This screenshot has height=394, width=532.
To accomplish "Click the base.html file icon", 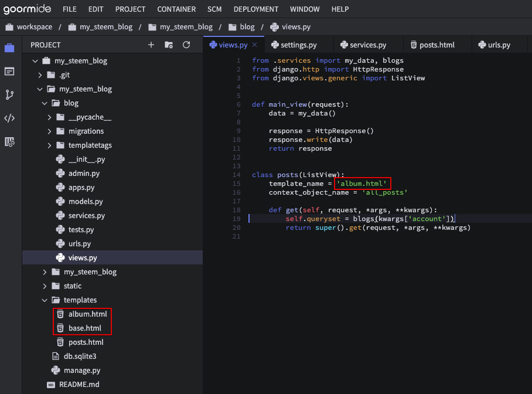I will (x=60, y=328).
